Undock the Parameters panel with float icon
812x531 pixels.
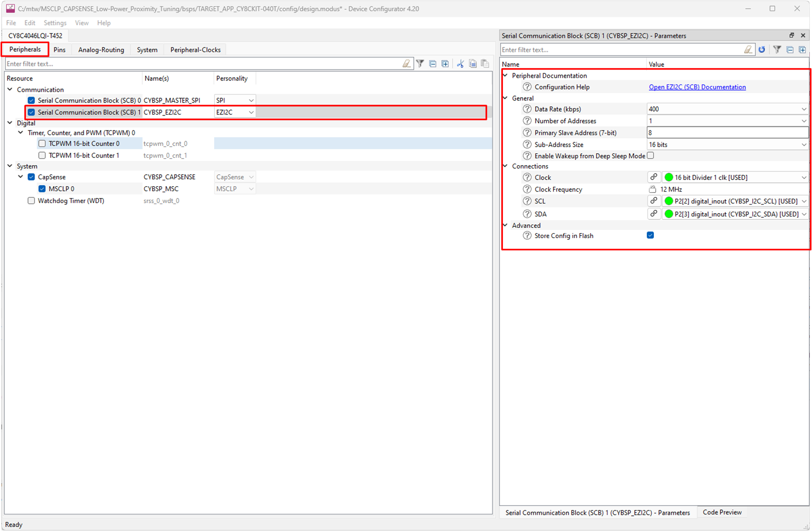pos(791,36)
